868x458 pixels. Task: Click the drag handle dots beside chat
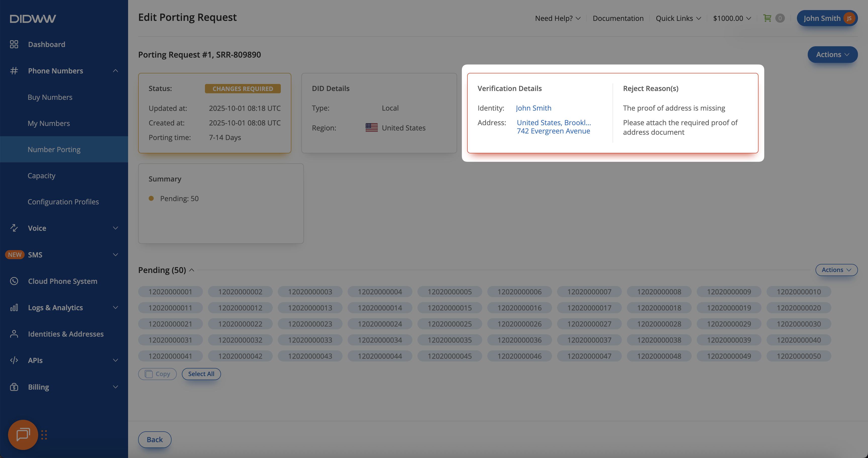(44, 435)
